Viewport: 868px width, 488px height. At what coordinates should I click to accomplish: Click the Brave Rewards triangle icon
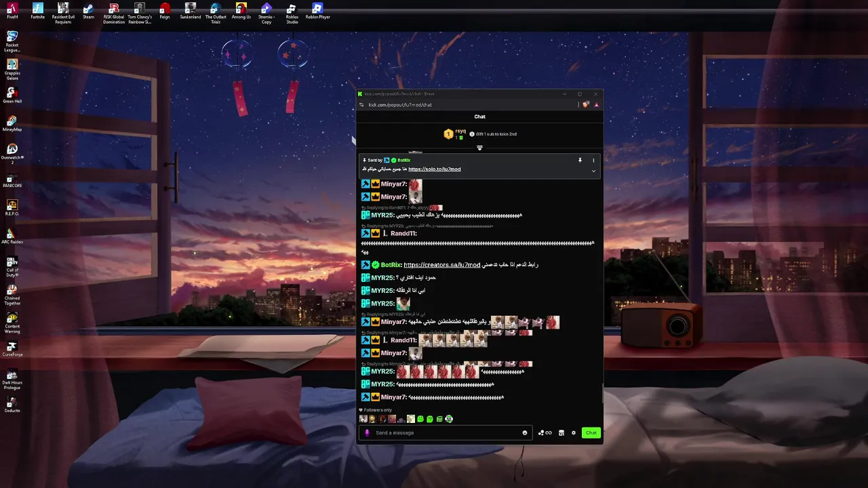596,105
